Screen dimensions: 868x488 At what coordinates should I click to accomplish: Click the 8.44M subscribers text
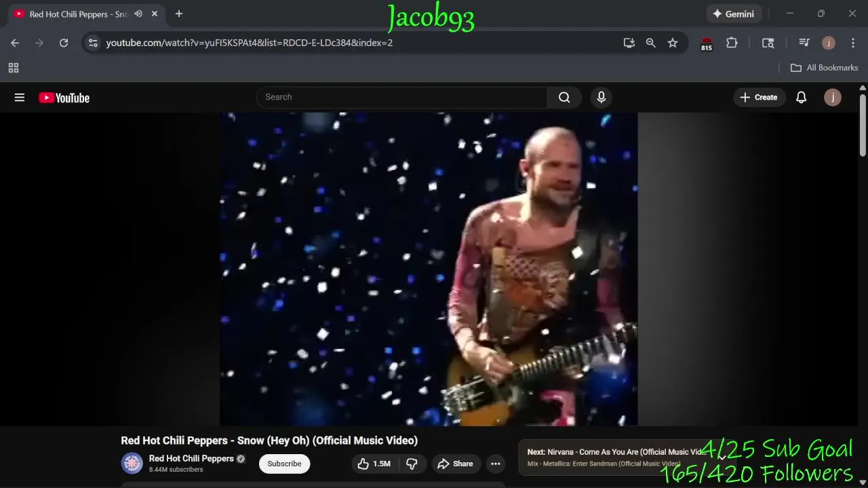point(176,470)
